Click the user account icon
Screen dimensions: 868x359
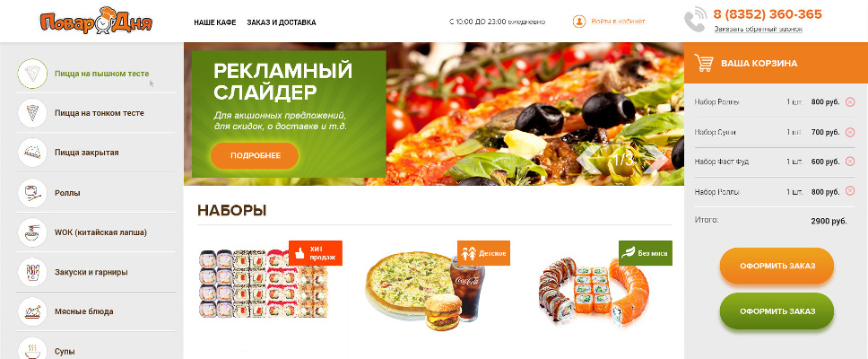579,22
